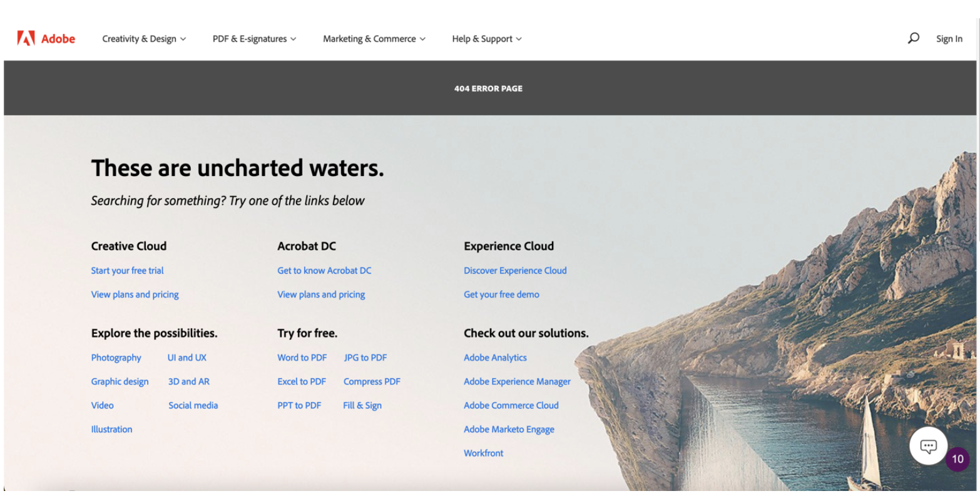Click the Acrobat DC heading
The height and width of the screenshot is (496, 980).
click(307, 246)
